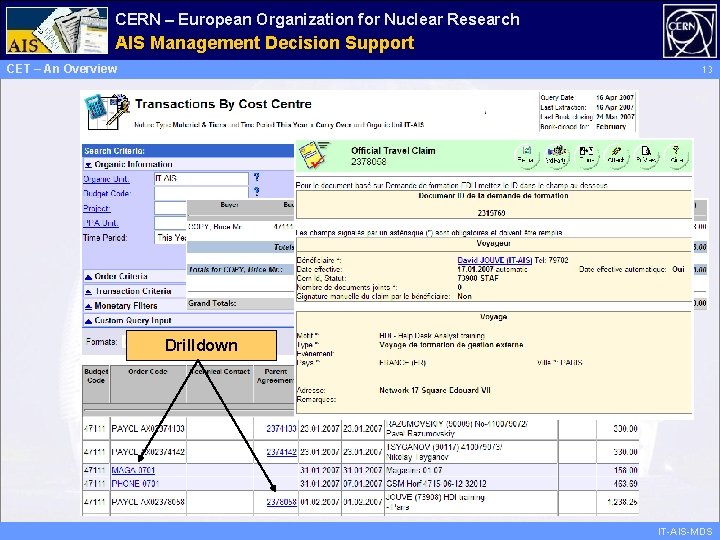Click the GSM description in the PHONE 0701 row
Viewport: 720px width, 540px height.
coord(436,484)
